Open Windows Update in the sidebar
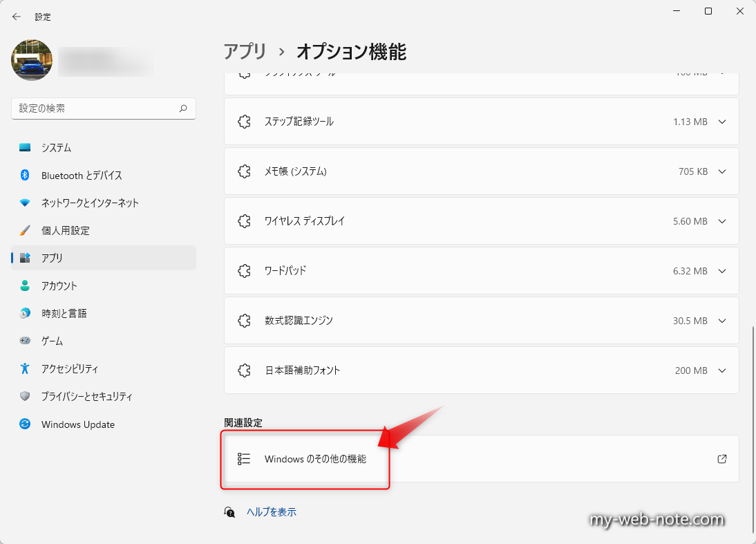Viewport: 756px width, 544px height. pyautogui.click(x=77, y=424)
